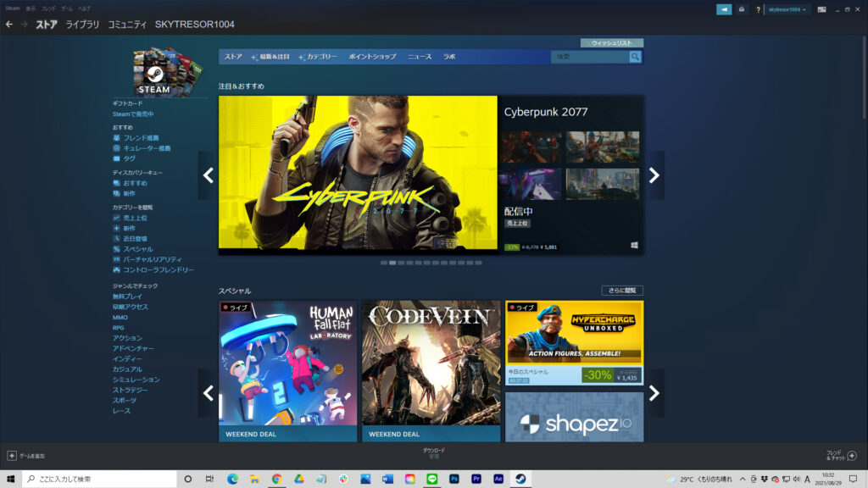
Task: Open フレンド推薦 in sidebar
Action: click(141, 138)
